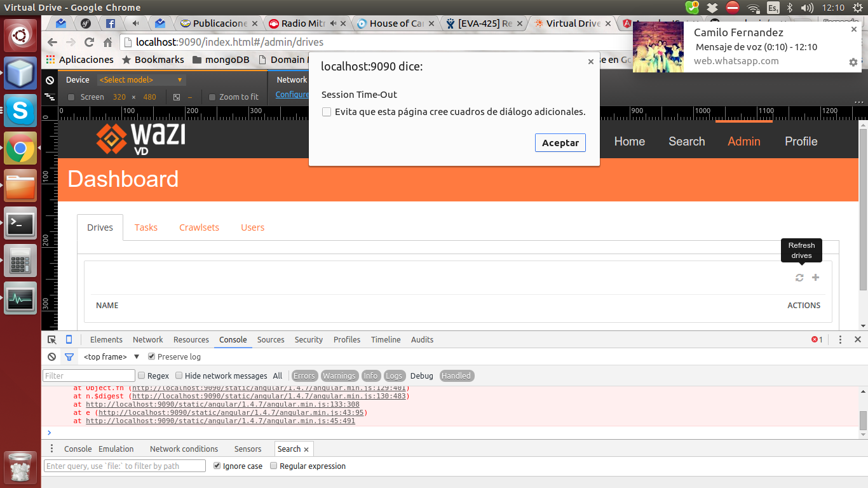Uncheck the Ignore case checkbox

(x=217, y=466)
